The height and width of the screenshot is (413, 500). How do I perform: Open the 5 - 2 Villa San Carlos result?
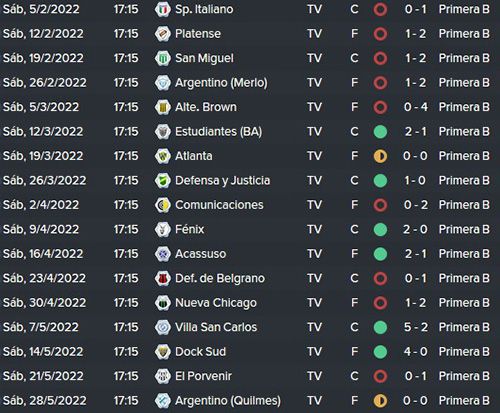click(x=415, y=327)
